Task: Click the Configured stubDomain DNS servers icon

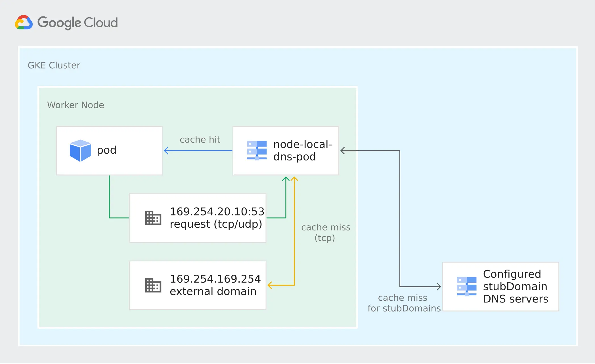Action: pyautogui.click(x=467, y=286)
